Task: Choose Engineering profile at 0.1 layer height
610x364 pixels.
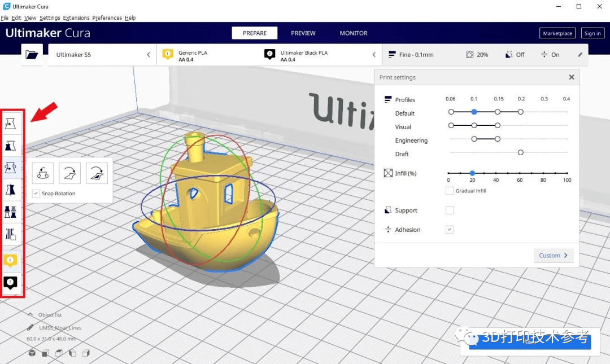Action: 474,139
